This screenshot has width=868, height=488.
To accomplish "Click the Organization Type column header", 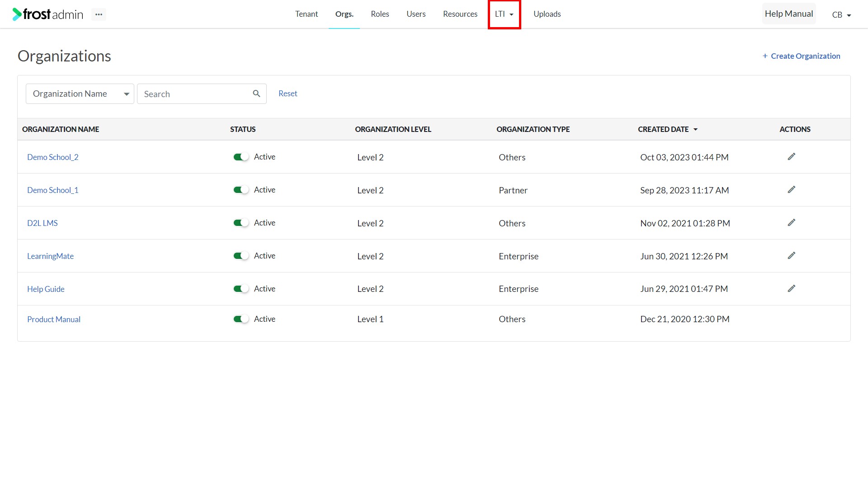I will (533, 129).
